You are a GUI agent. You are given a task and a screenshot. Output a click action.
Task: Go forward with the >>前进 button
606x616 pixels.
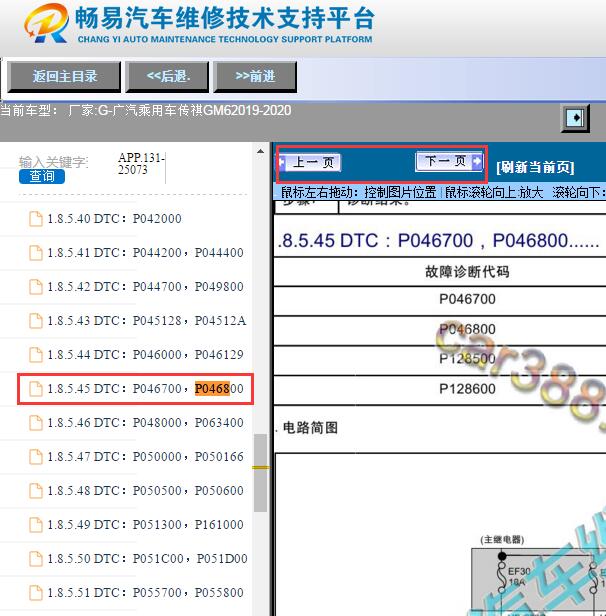255,77
